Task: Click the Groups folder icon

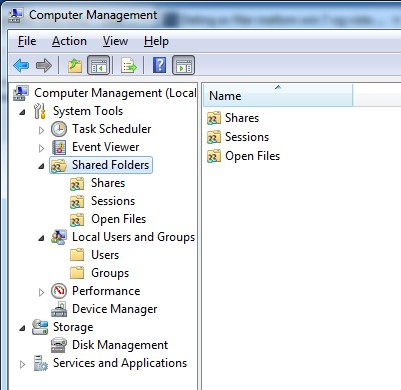Action: tap(77, 273)
